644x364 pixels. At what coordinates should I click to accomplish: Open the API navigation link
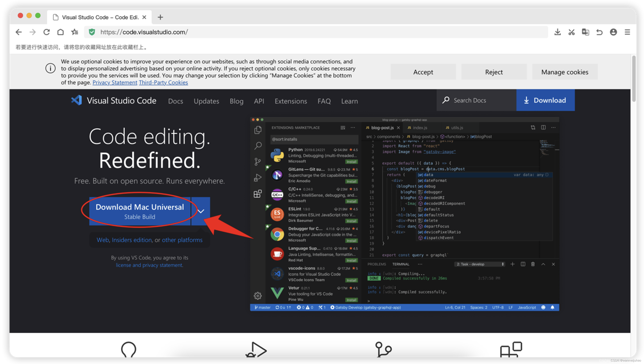[x=259, y=101]
